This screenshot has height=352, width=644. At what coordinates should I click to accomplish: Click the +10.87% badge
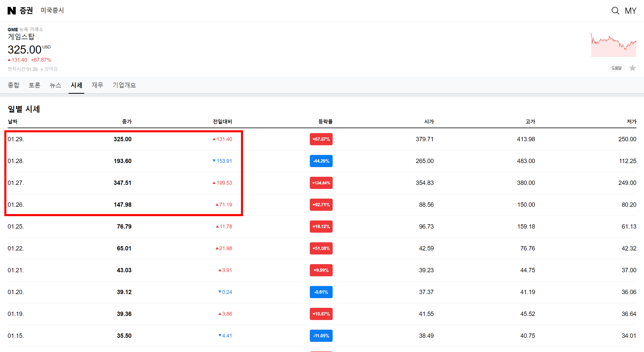pos(321,314)
